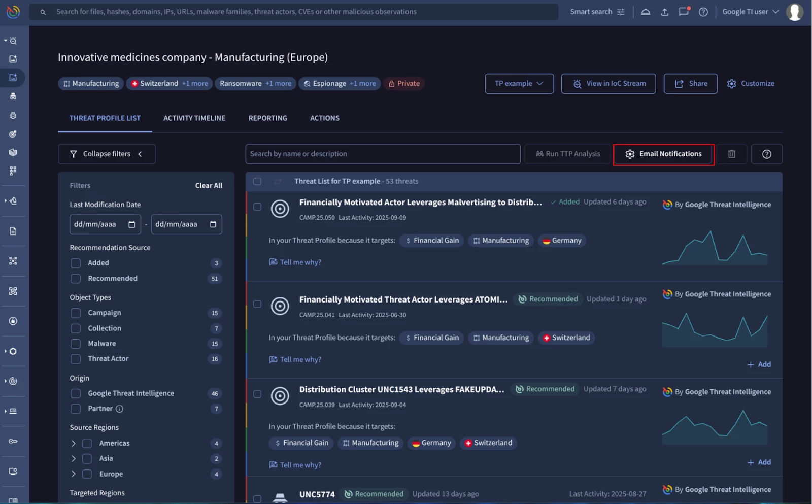Screen dimensions: 812x504
Task: Click the trash delete icon in toolbar
Action: pos(731,154)
